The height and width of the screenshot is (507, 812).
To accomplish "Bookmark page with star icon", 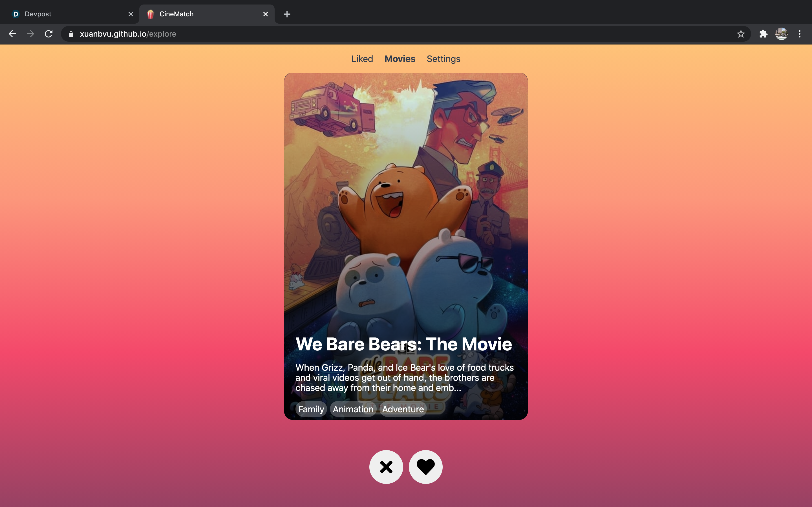I will [x=741, y=34].
